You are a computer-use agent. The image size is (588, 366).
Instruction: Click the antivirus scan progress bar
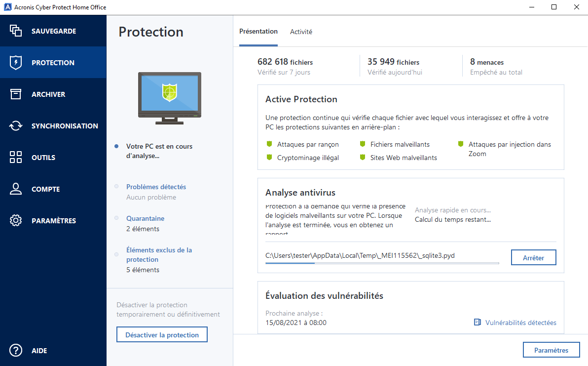tap(382, 263)
